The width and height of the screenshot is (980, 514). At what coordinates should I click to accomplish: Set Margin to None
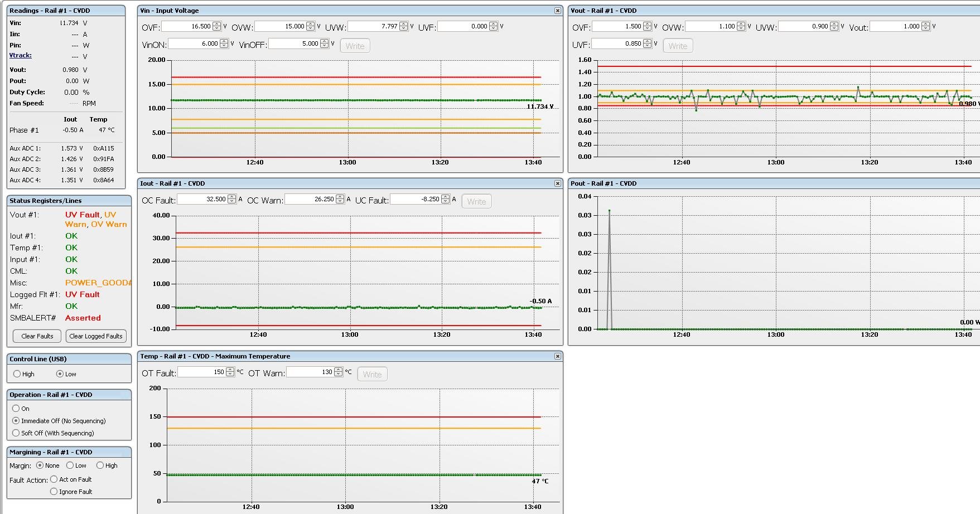40,465
